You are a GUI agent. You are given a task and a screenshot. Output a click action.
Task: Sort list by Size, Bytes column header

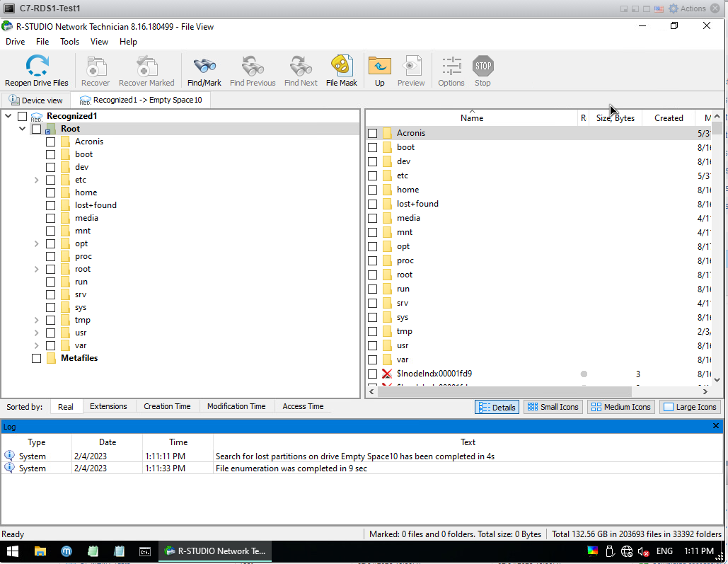click(x=615, y=118)
